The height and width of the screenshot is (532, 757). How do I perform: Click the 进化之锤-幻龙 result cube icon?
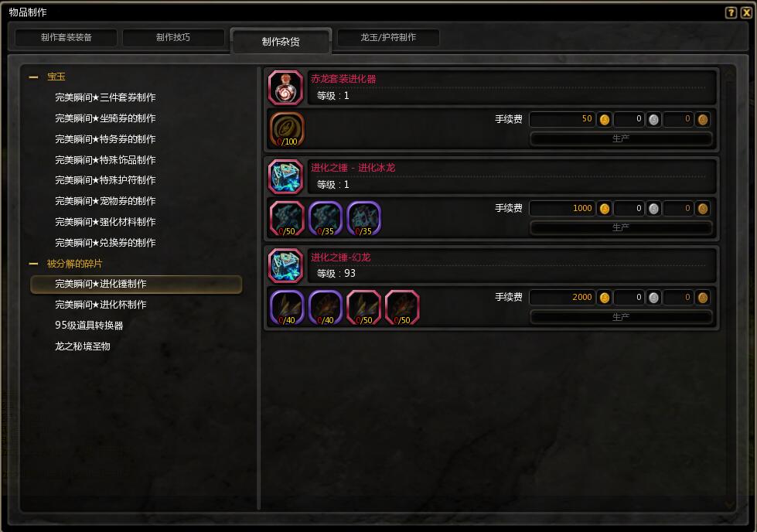click(285, 265)
